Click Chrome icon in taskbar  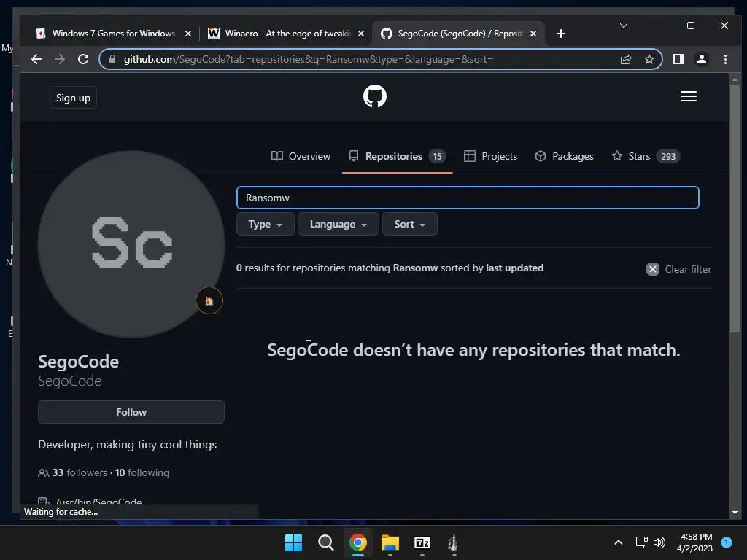coord(357,542)
